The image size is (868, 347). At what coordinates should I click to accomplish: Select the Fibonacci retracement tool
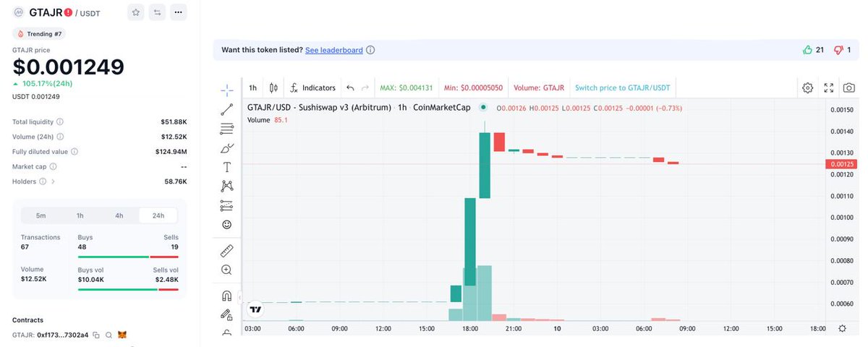[227, 129]
